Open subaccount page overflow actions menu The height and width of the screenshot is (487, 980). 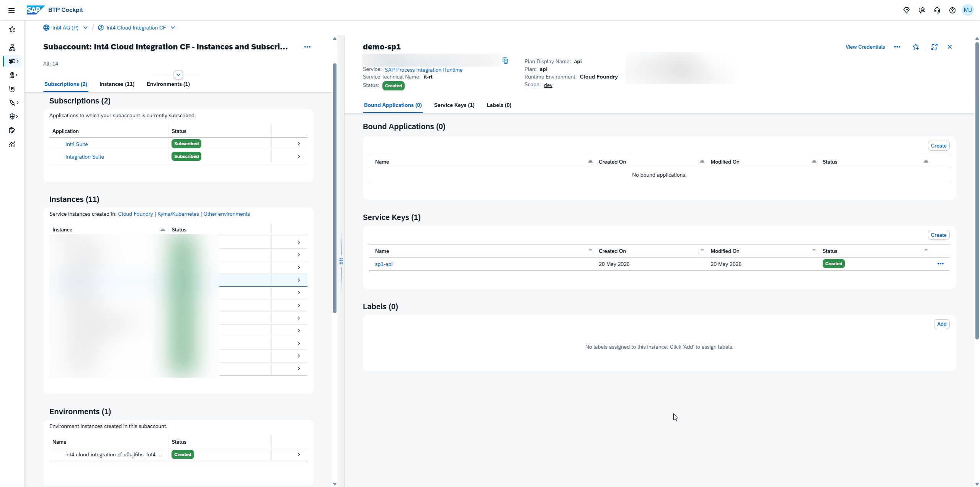[x=307, y=47]
